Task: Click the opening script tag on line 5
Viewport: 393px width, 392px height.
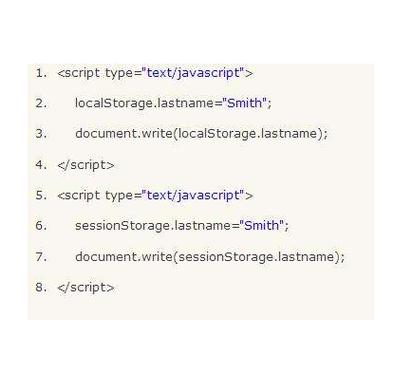Action: (x=155, y=195)
